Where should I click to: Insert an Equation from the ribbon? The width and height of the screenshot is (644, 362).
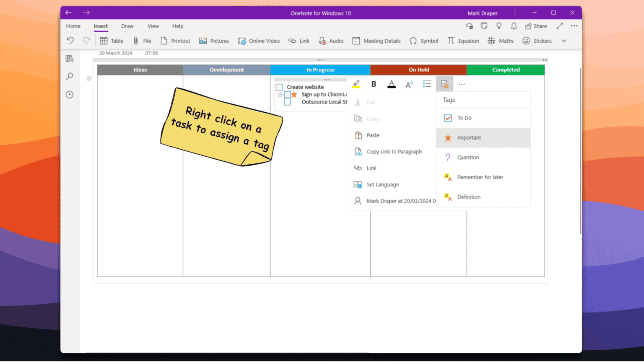[x=463, y=41]
